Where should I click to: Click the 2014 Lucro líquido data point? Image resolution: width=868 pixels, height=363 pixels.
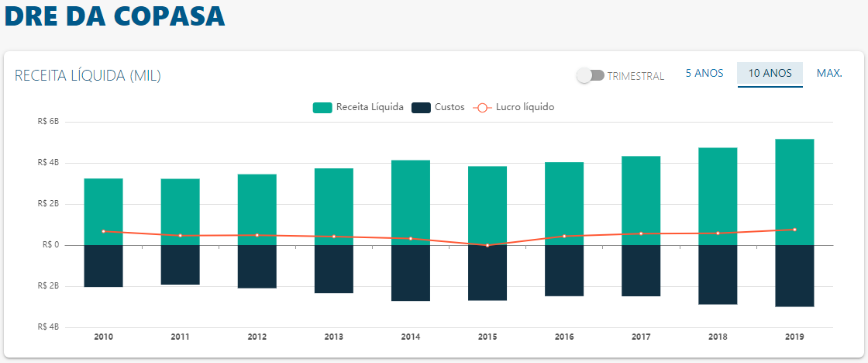[411, 238]
